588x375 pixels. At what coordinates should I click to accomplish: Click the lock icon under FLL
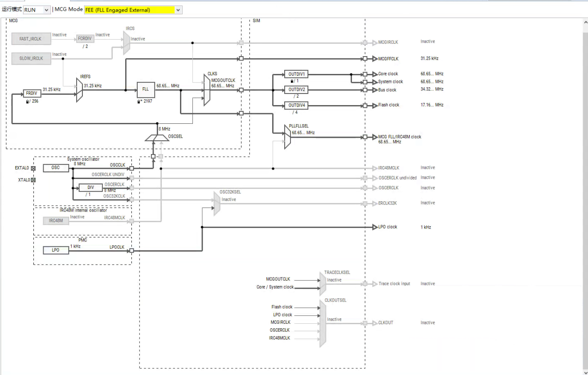point(139,101)
